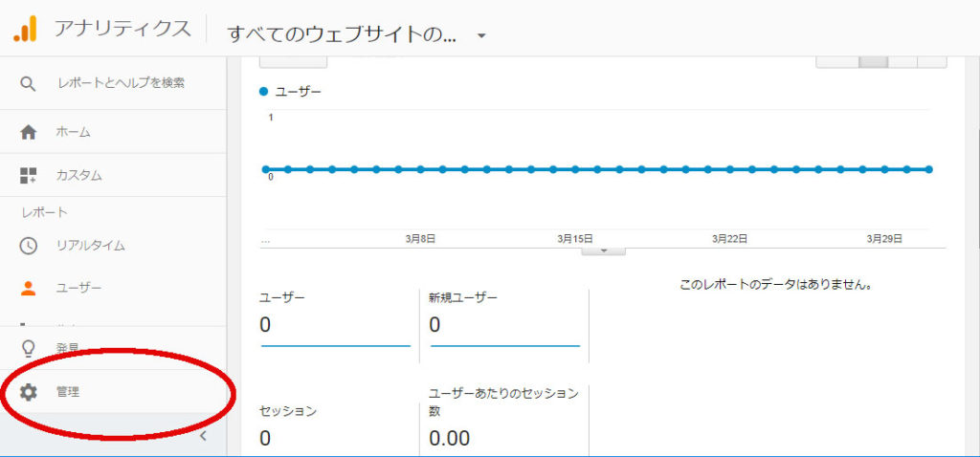980x457 pixels.
Task: Click the 発見 lightbulb icon
Action: click(29, 348)
